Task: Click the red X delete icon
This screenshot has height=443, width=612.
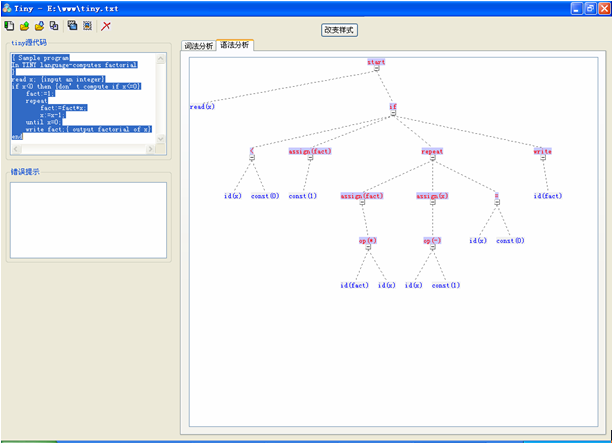Action: click(x=106, y=25)
